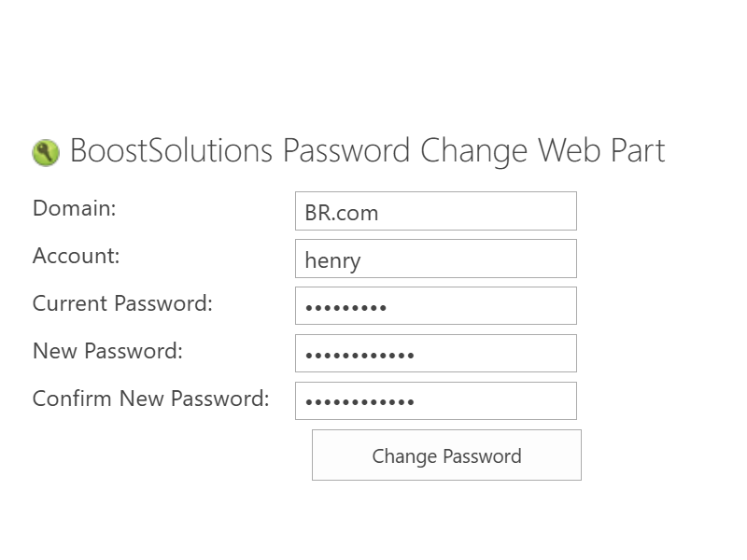Click the masked dots in Confirm New Password
This screenshot has height=560, width=747.
[359, 402]
